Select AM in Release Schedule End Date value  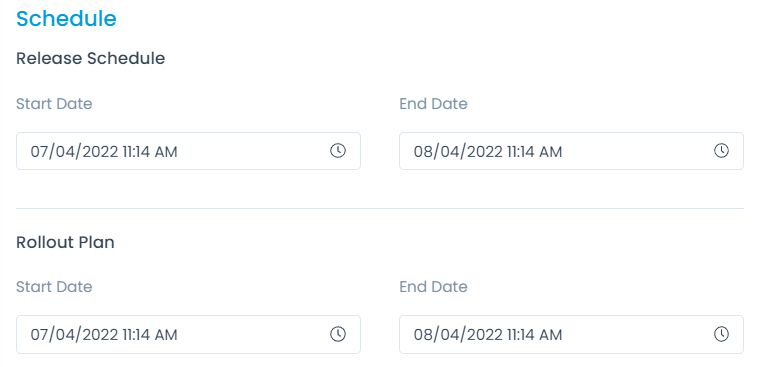[550, 152]
